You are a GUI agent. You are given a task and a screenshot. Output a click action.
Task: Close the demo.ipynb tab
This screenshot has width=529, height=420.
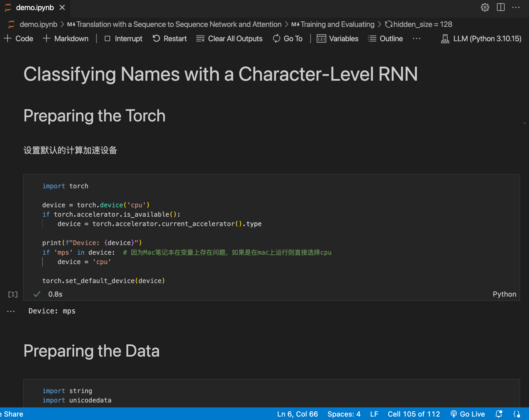[x=62, y=8]
